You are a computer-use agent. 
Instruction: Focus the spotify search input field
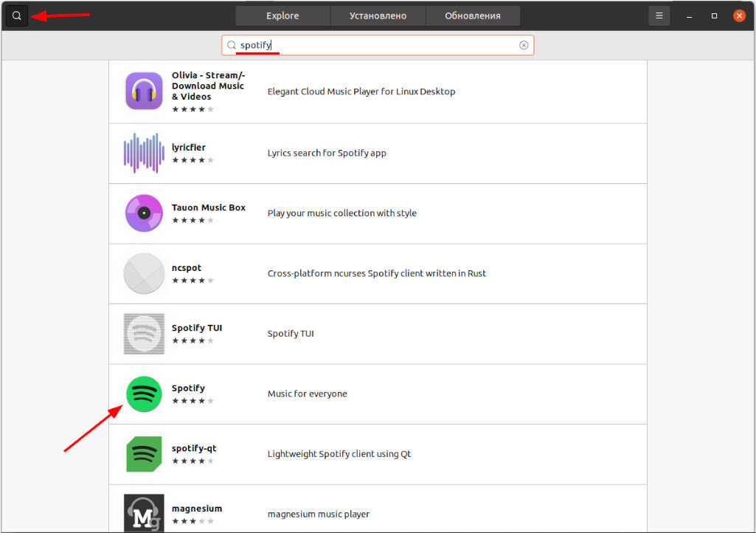(378, 45)
